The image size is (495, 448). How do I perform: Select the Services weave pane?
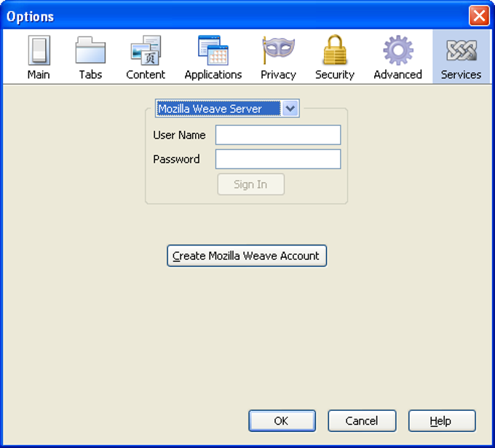tap(461, 58)
